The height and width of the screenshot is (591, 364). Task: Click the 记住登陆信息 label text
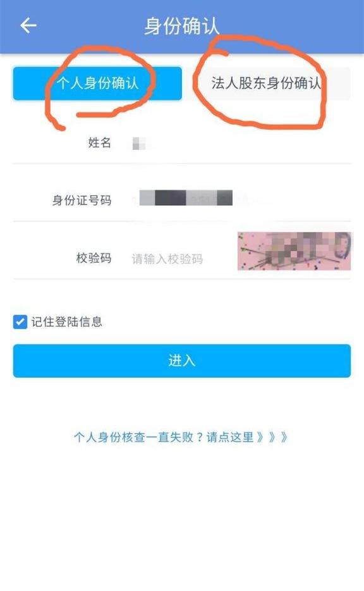66,322
